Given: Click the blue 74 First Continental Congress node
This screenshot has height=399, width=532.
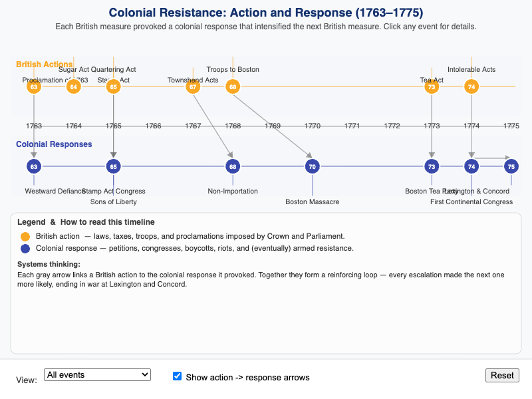Looking at the screenshot, I should pos(471,167).
